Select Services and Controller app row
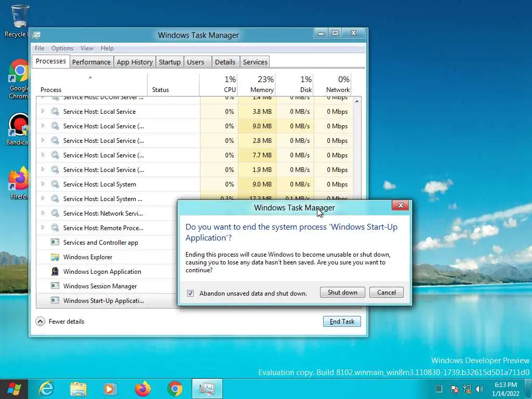 tap(107, 242)
